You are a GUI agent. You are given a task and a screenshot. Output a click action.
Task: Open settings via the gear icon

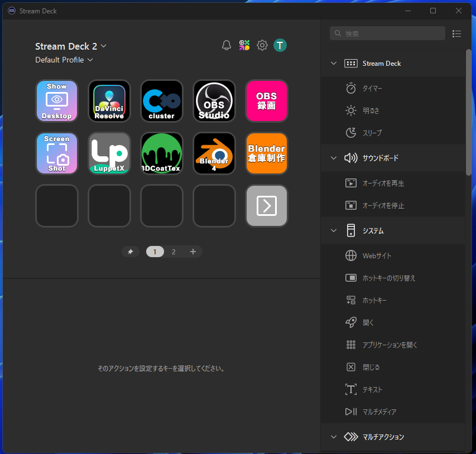(262, 46)
